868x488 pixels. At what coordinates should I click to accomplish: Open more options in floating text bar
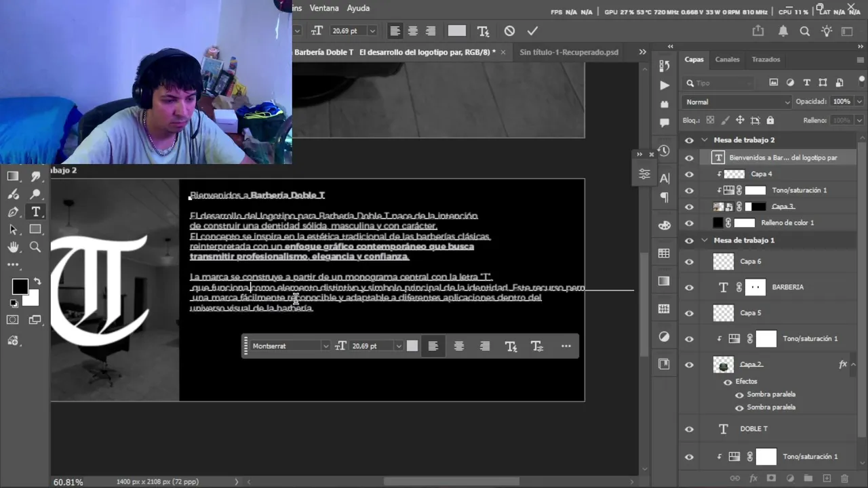tap(566, 346)
